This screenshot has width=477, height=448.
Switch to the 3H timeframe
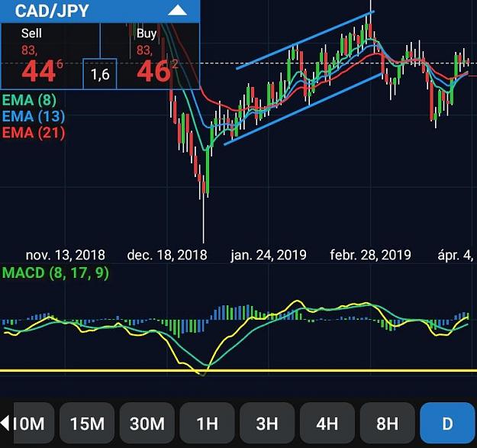(x=267, y=423)
